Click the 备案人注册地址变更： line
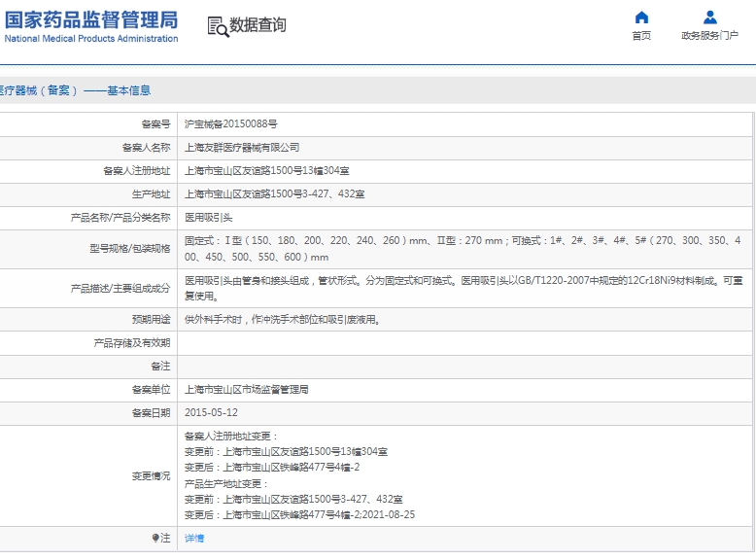756x560 pixels. tap(231, 436)
